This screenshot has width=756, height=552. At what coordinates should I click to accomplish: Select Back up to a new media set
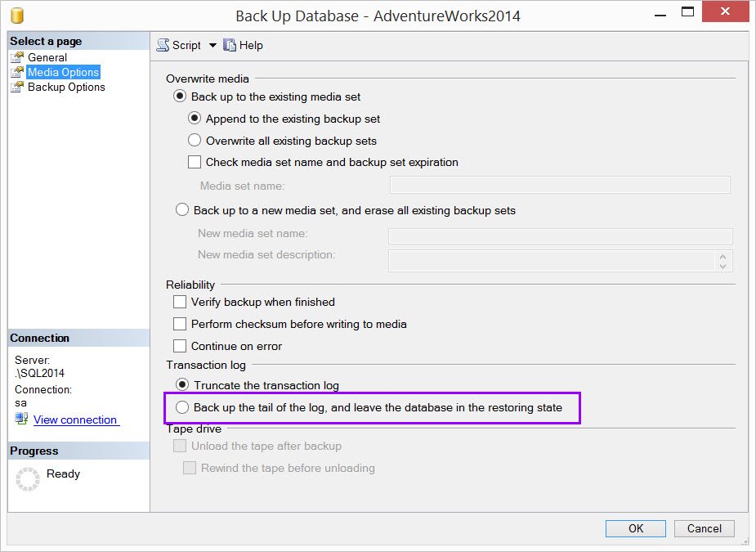(x=181, y=210)
